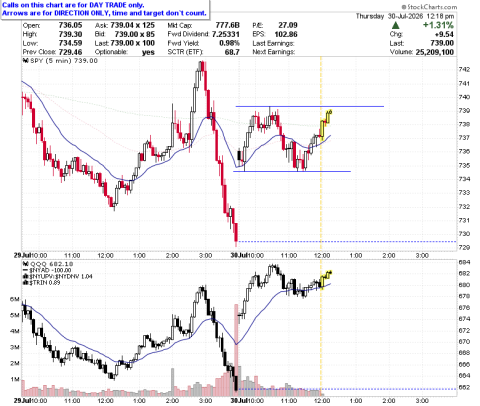Click the yellow marker on last QQQ candle
The image size is (480, 406).
[x=330, y=272]
